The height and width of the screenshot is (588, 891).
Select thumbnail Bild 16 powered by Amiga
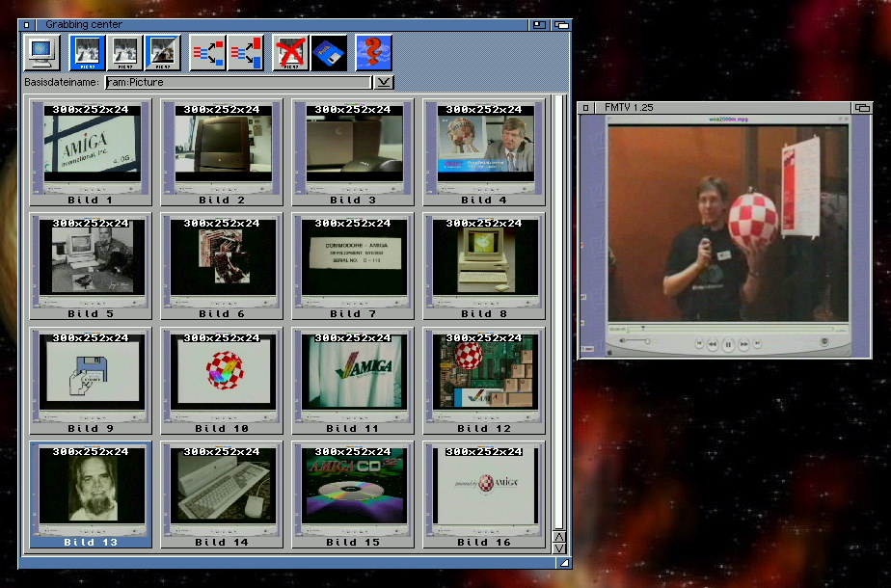(x=484, y=494)
